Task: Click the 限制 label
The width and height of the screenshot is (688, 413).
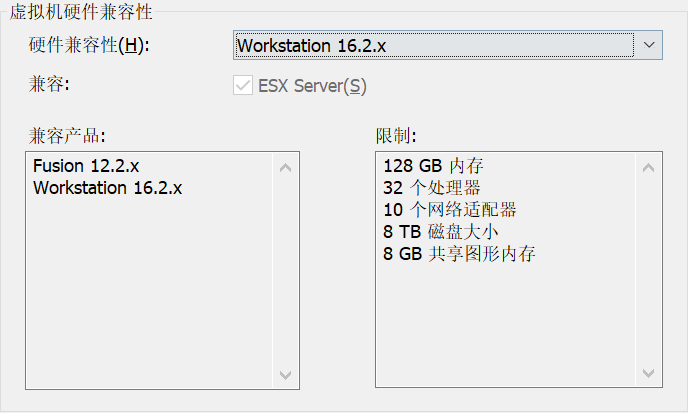Action: coord(396,135)
